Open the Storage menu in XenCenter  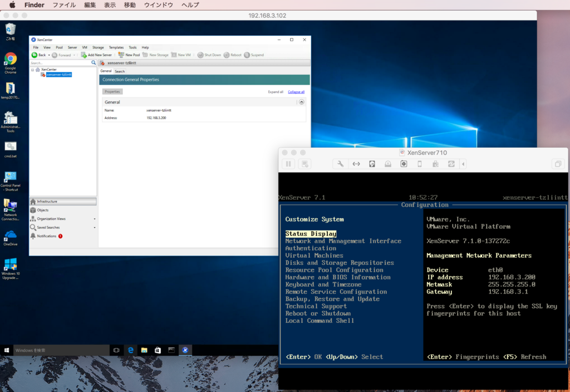click(98, 47)
